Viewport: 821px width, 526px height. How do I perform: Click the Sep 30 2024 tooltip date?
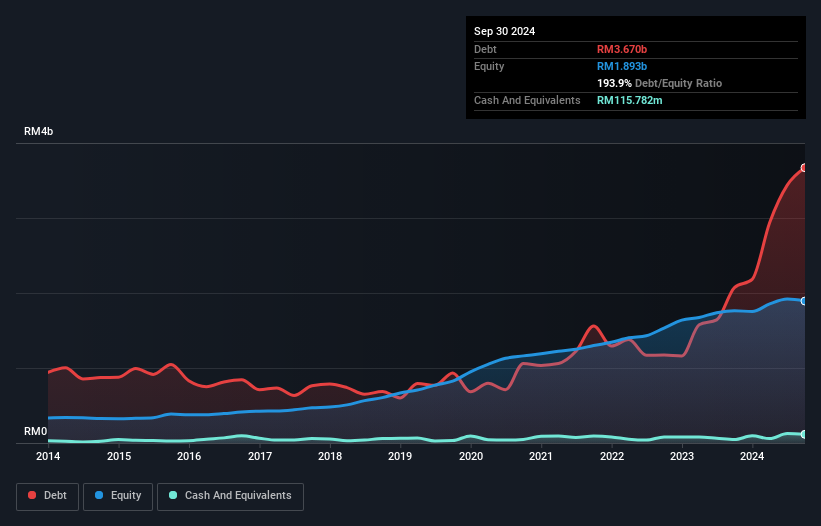pos(504,31)
